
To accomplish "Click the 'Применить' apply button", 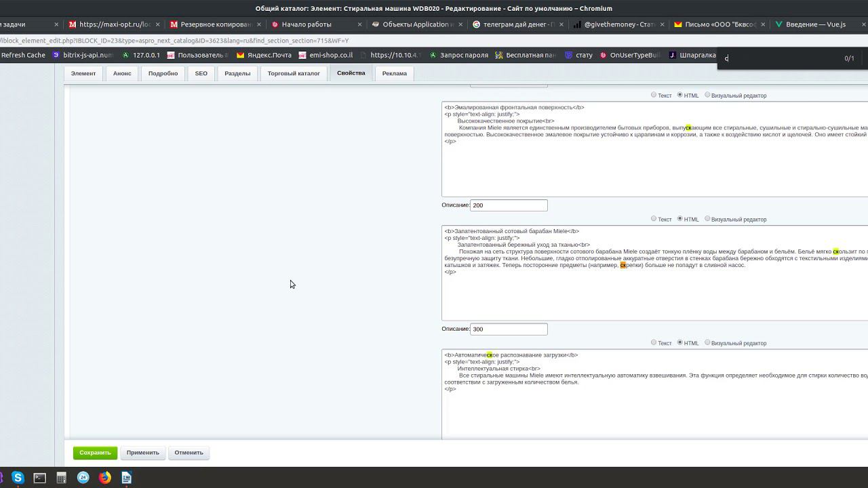I will point(142,453).
